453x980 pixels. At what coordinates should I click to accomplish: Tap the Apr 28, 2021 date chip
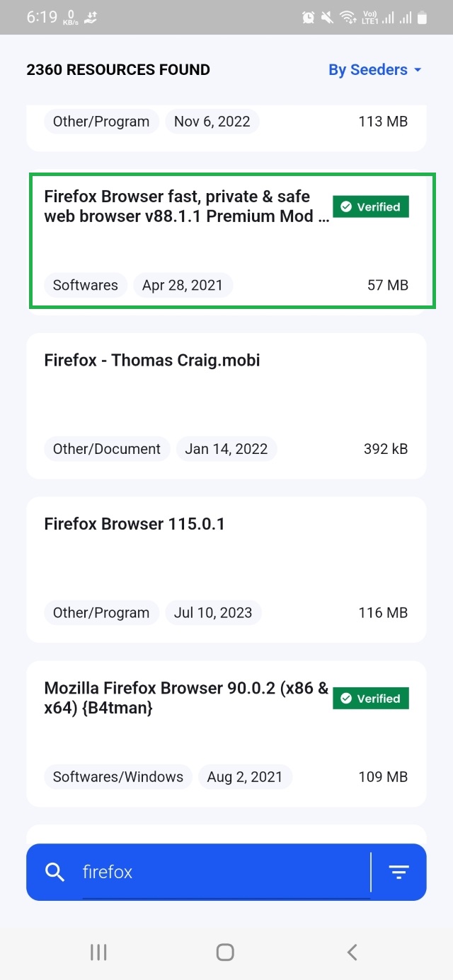183,286
